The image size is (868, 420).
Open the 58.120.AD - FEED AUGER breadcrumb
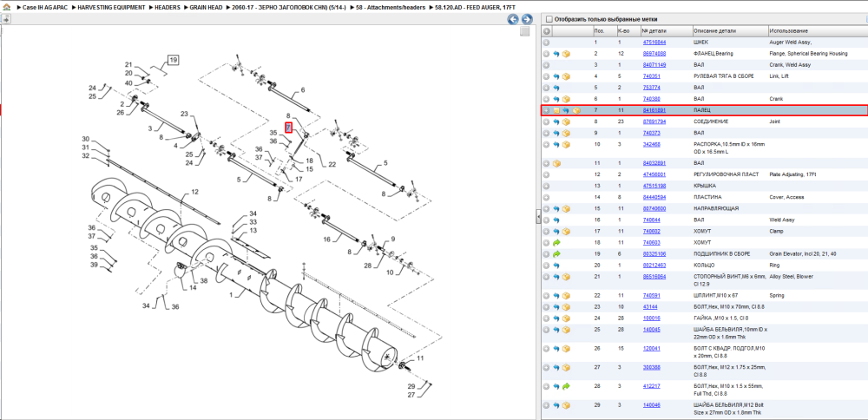[x=477, y=9]
